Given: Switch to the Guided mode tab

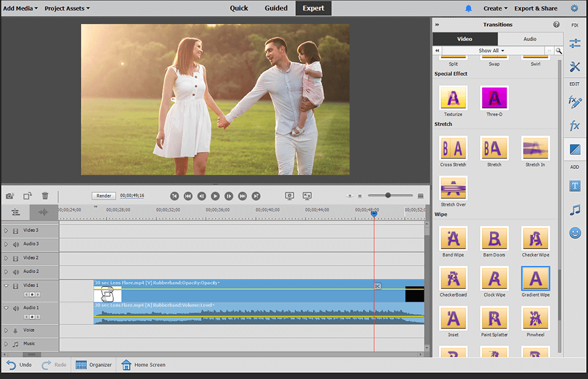Looking at the screenshot, I should tap(276, 8).
